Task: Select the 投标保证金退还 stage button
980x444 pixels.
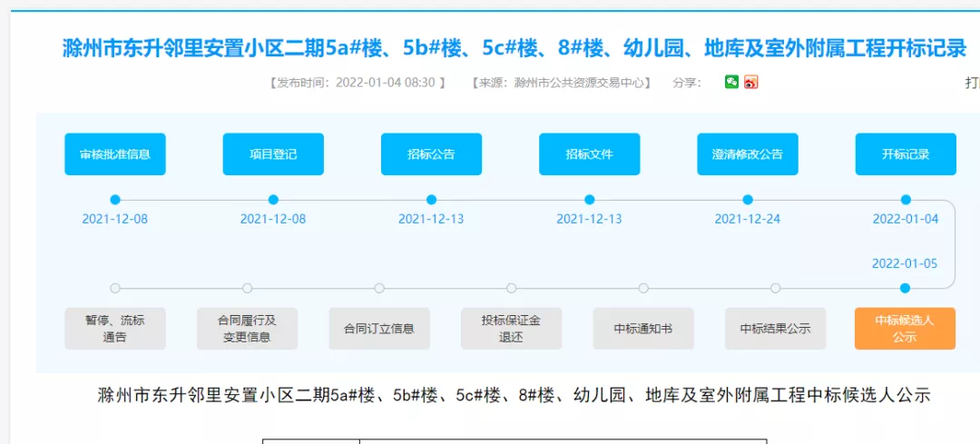Action: (511, 329)
